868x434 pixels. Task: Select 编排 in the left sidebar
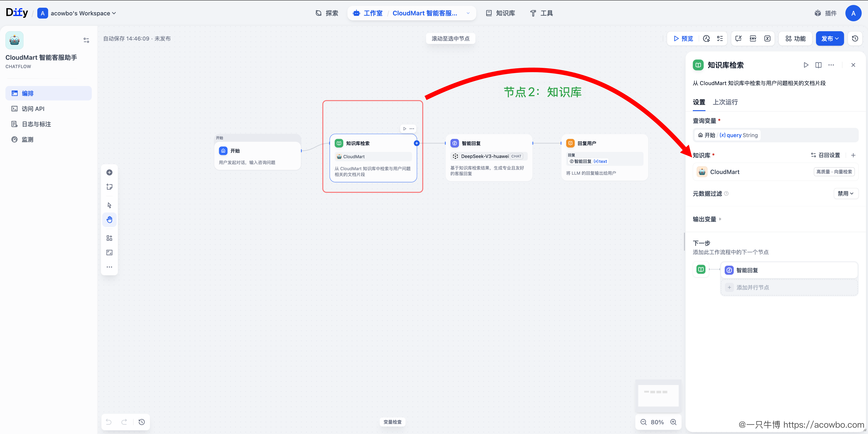click(49, 93)
